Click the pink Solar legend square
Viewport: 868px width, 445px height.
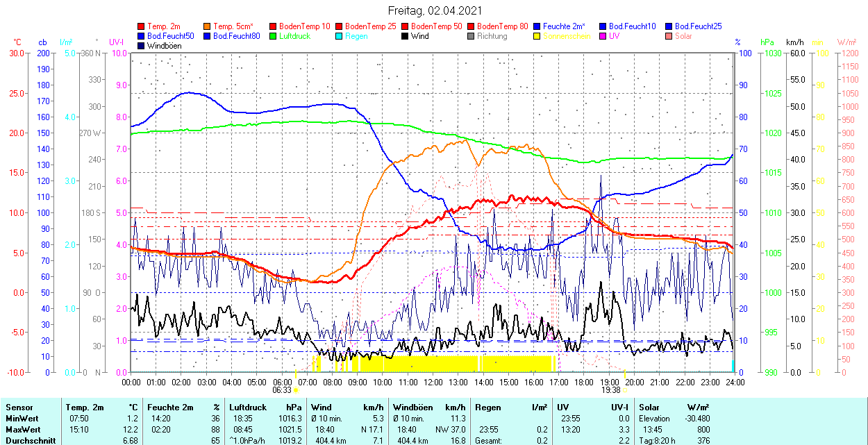pos(669,36)
